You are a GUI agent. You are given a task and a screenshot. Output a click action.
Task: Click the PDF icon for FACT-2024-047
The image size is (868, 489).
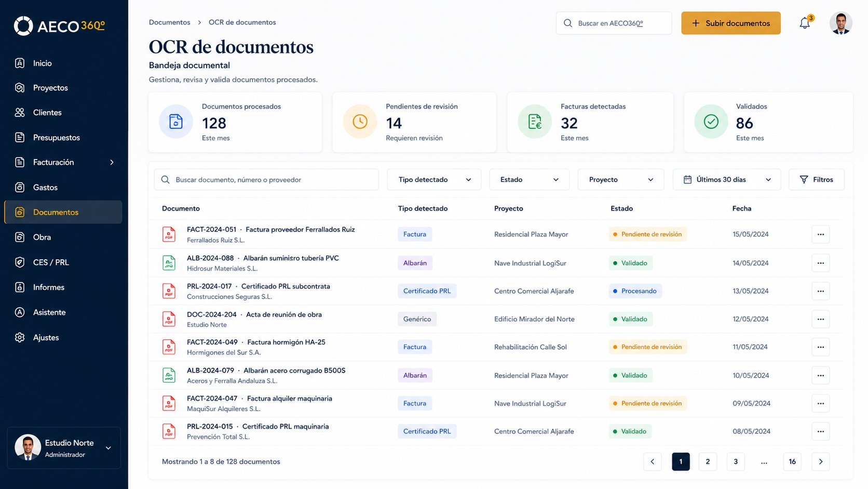coord(169,403)
